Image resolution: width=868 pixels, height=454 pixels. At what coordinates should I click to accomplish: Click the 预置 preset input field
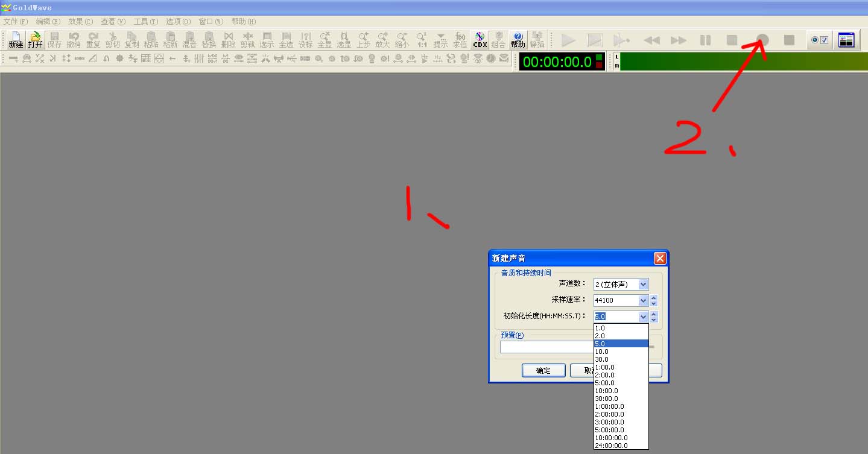[x=546, y=347]
